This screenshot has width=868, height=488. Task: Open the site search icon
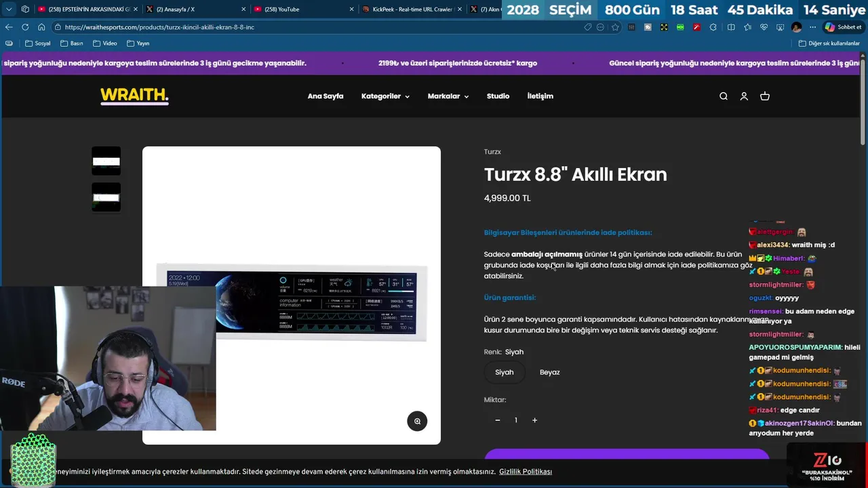pyautogui.click(x=724, y=96)
